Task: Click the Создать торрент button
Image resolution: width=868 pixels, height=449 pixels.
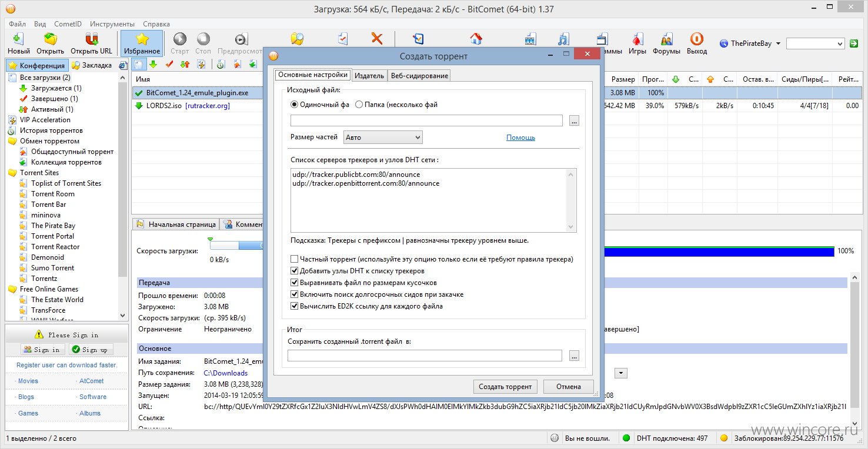Action: pos(505,386)
